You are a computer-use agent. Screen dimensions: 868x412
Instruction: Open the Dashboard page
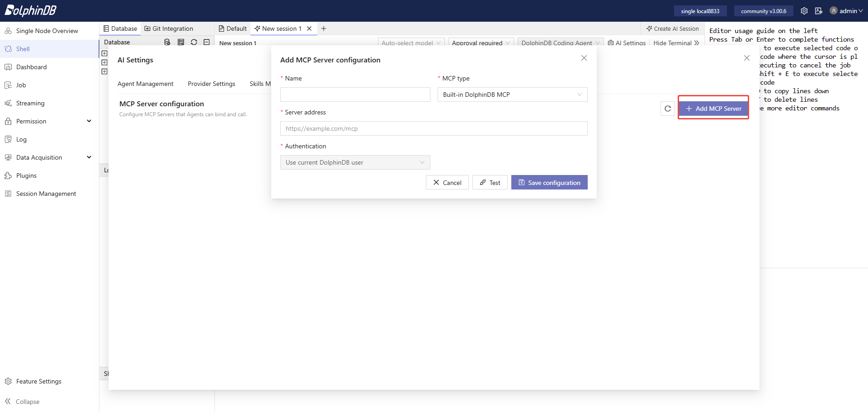31,67
